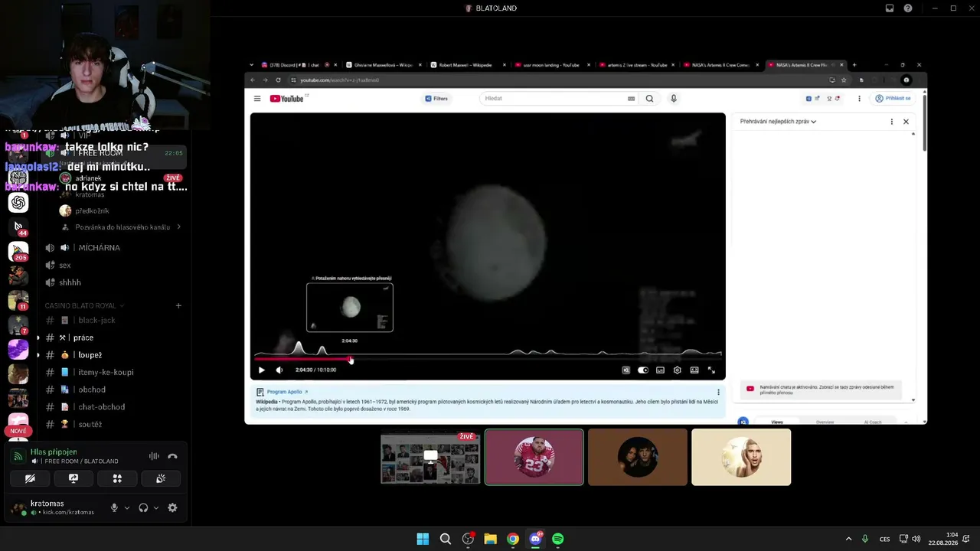Reload the YouTube page
Image resolution: width=980 pixels, height=551 pixels.
coord(278,80)
